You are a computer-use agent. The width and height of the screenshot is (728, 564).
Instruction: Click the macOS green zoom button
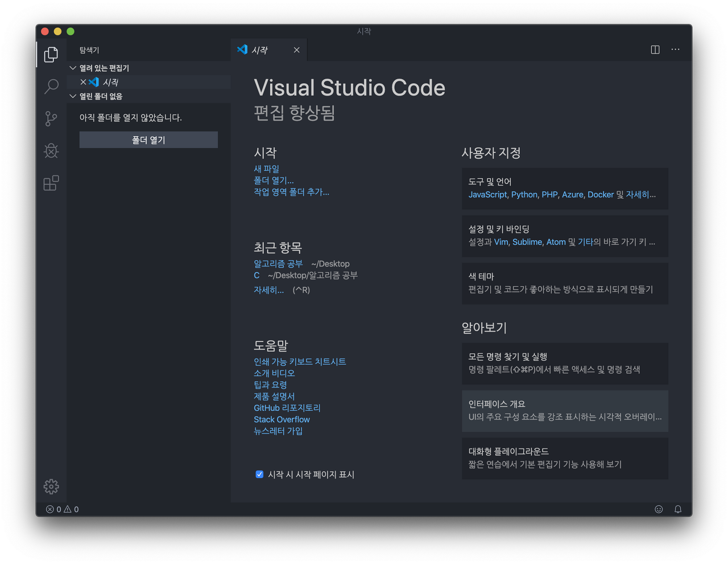(x=71, y=31)
